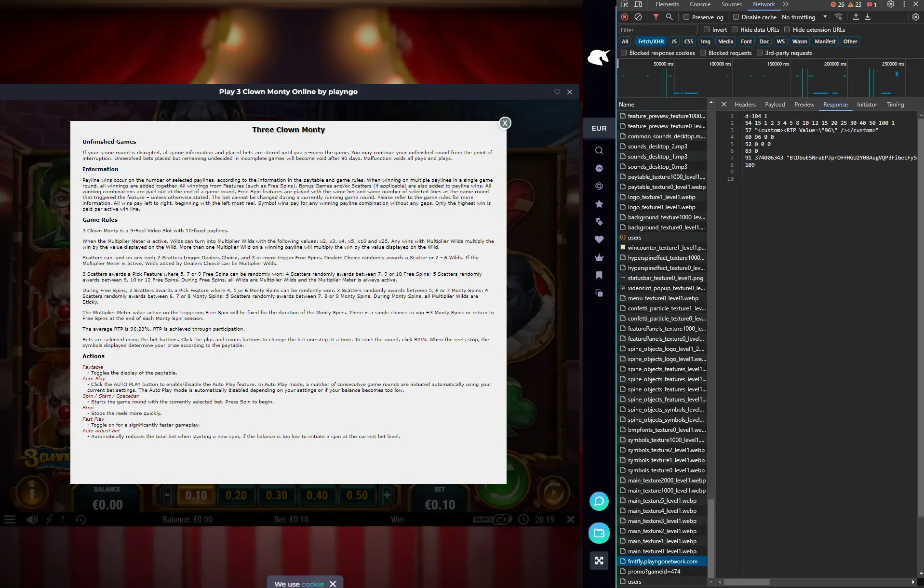Viewport: 924px width, 588px height.
Task: Check the Invert filter checkbox
Action: pyautogui.click(x=707, y=29)
